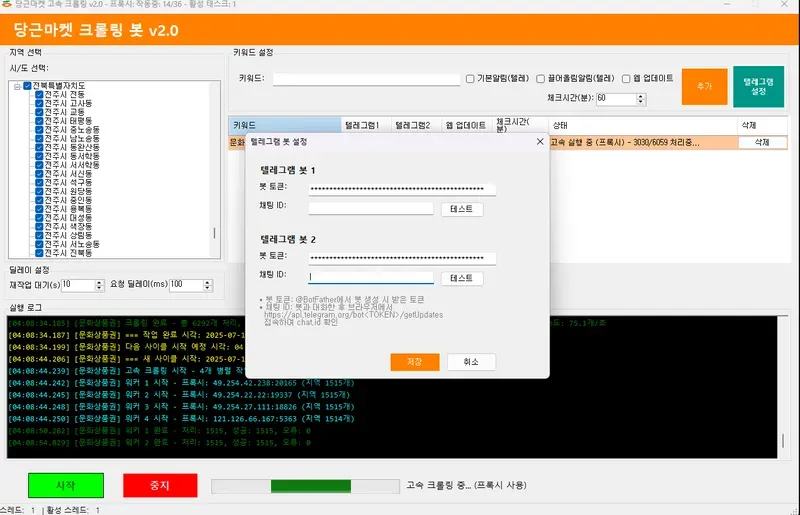This screenshot has width=800, height=515.
Task: Click the 체크시간(분) spinner field showing 60
Action: (616, 99)
